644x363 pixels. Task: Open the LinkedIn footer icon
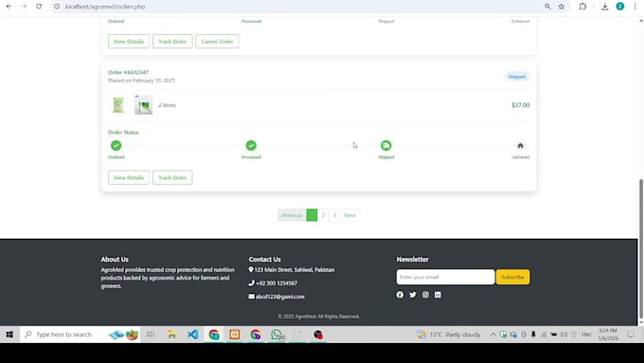click(x=438, y=295)
